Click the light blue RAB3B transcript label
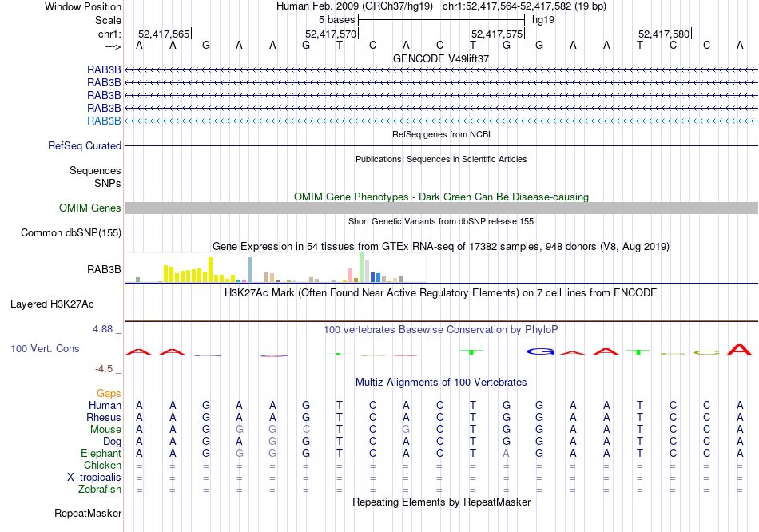759x532 pixels. tap(104, 121)
